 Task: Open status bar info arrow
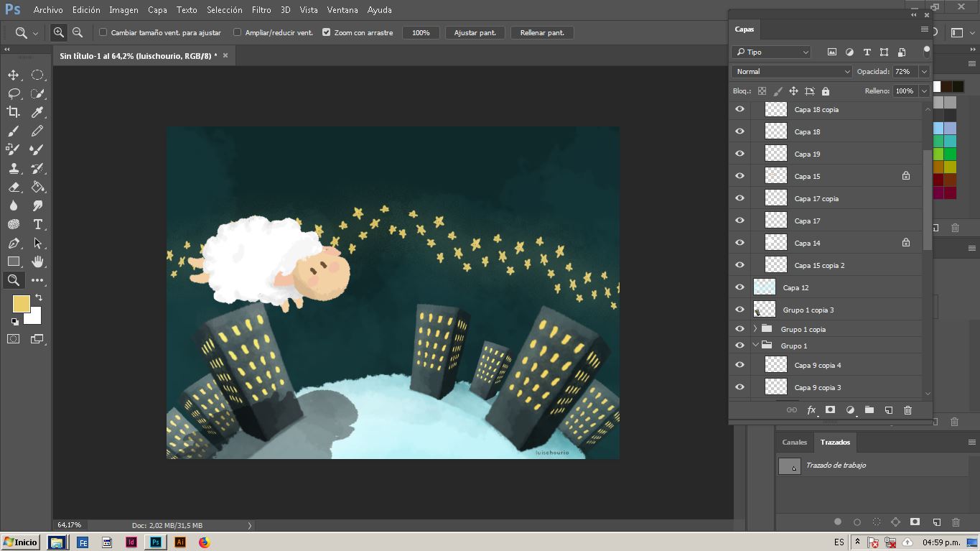(250, 525)
